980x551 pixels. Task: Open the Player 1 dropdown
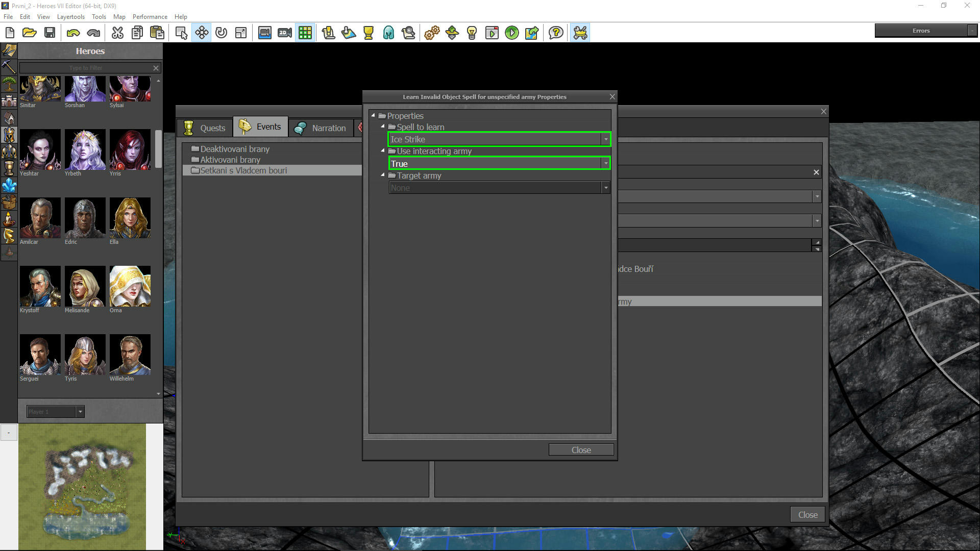[x=80, y=411]
